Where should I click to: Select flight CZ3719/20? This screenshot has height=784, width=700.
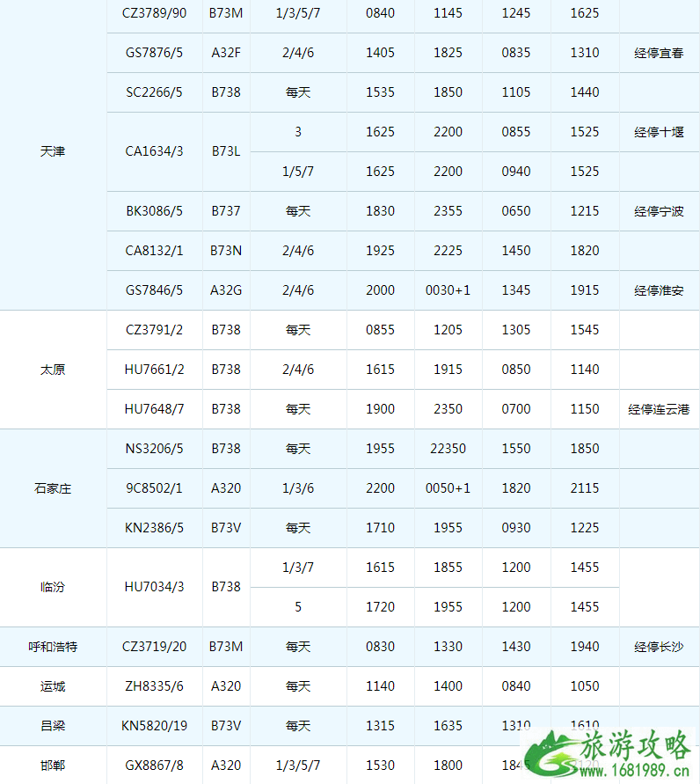(x=154, y=647)
